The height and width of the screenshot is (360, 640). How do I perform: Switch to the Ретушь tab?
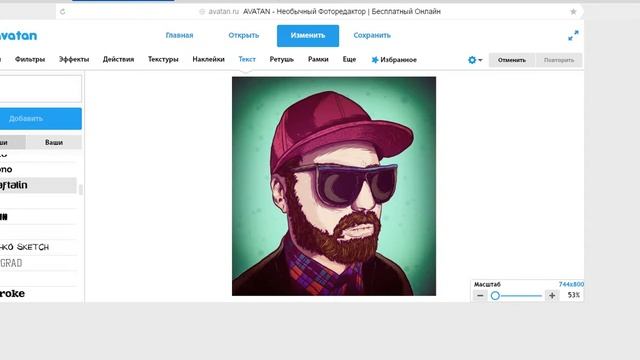pos(282,60)
